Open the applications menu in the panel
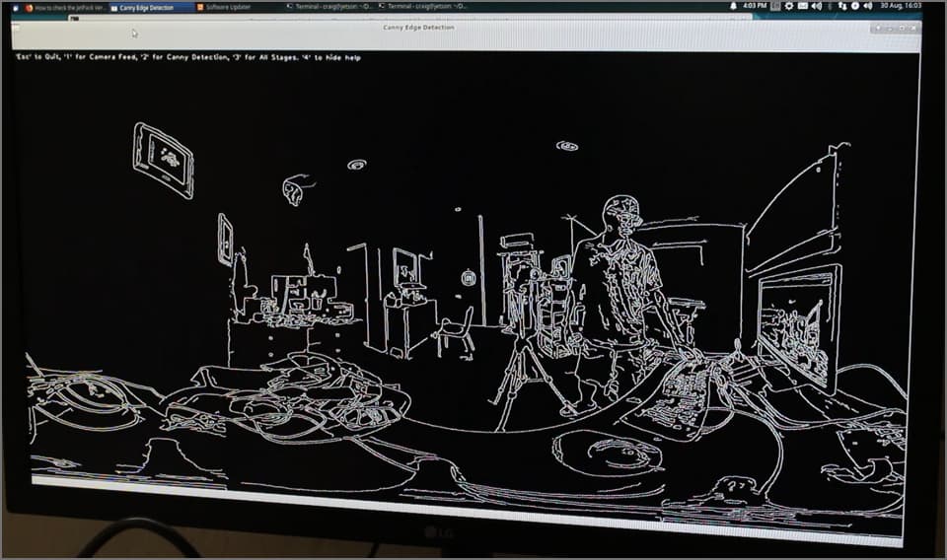The image size is (947, 560). point(16,8)
